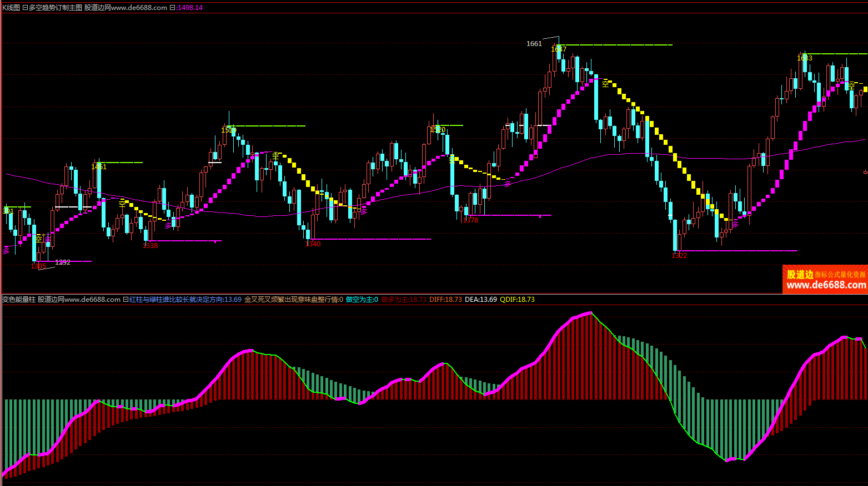Click the 多 marker at far left edge

pos(6,250)
